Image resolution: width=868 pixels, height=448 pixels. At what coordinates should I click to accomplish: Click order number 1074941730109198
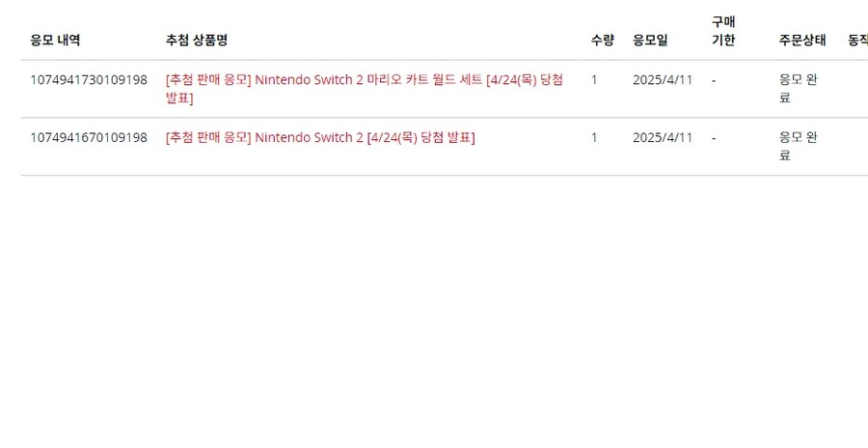pos(89,80)
